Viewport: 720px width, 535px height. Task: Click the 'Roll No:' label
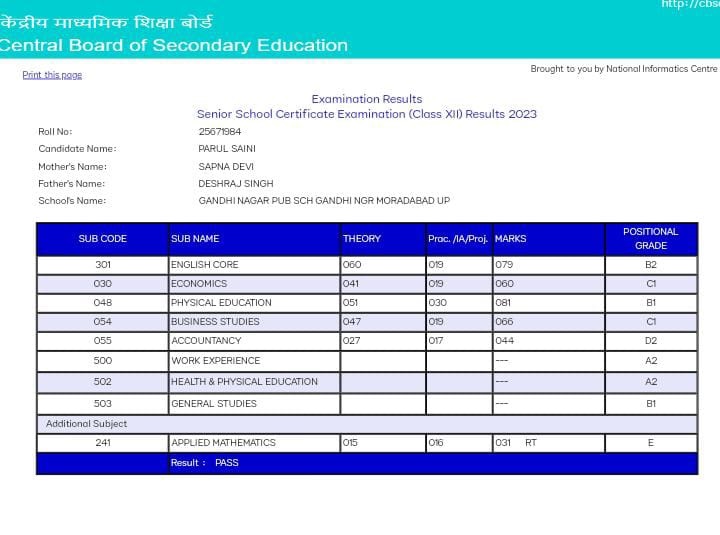coord(55,131)
